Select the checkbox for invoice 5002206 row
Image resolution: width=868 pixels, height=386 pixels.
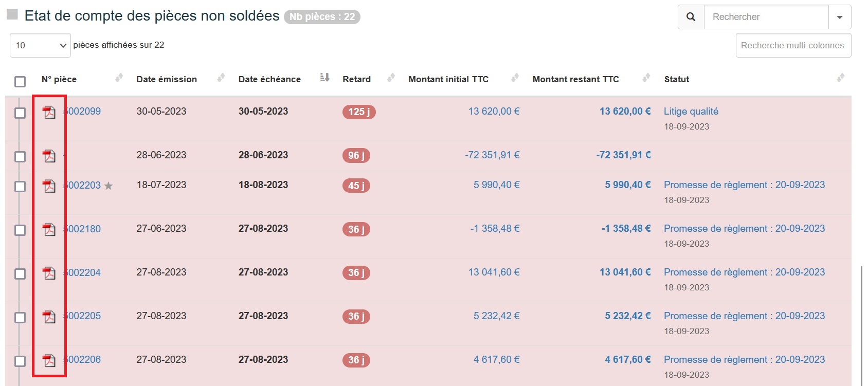[20, 361]
